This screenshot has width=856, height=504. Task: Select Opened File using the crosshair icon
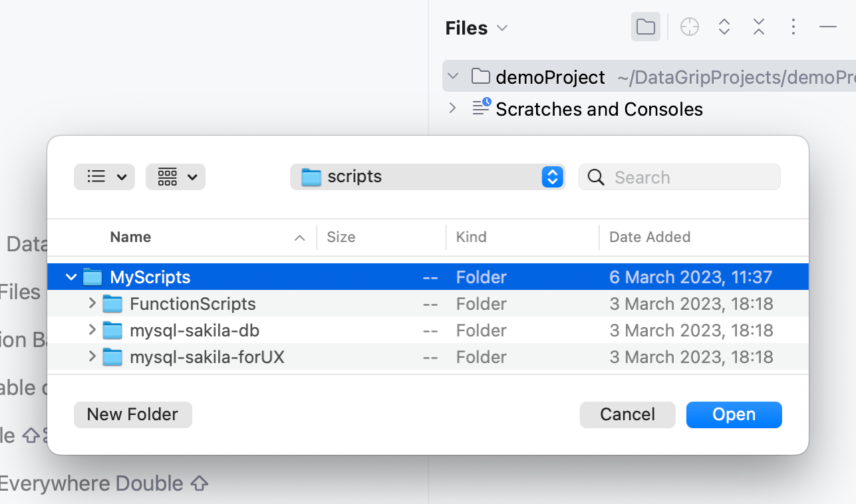[689, 27]
